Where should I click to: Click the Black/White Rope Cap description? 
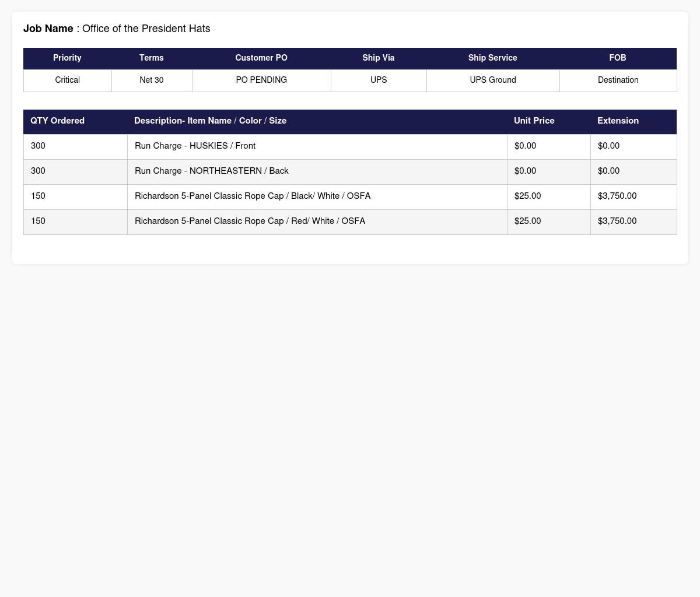pyautogui.click(x=253, y=196)
